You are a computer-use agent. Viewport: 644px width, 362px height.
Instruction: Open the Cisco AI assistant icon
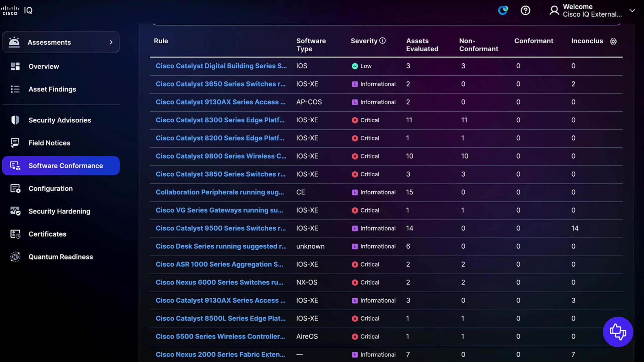click(x=503, y=10)
